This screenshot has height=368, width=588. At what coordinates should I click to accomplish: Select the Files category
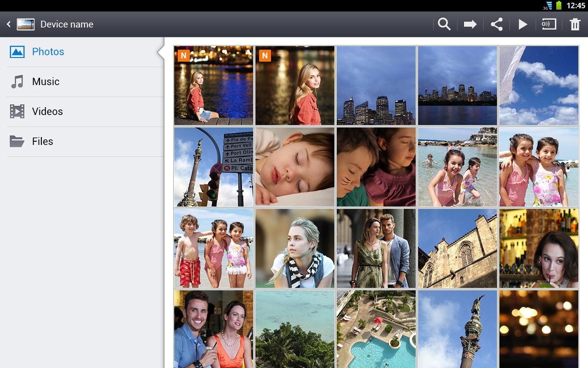(43, 141)
